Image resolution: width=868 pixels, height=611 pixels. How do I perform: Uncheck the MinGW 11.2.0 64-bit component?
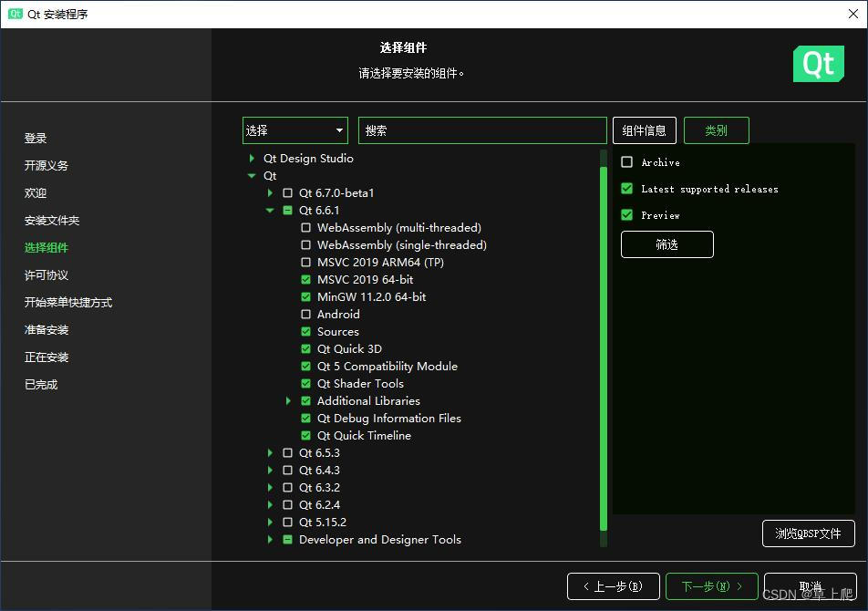[x=305, y=296]
